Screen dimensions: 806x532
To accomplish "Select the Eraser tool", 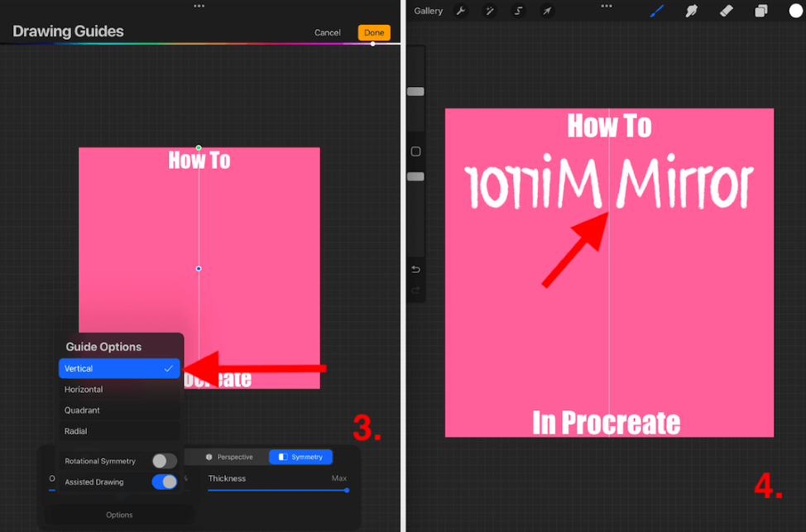I will [726, 11].
